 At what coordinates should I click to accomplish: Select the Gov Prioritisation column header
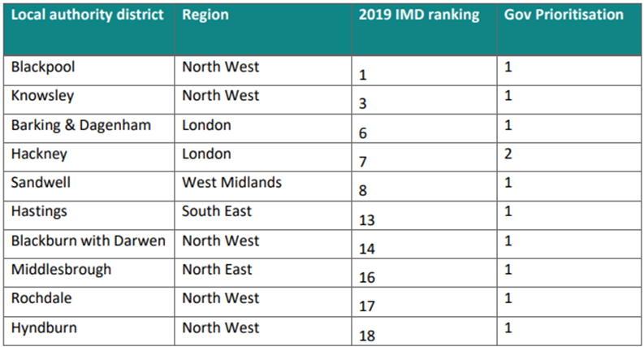564,15
